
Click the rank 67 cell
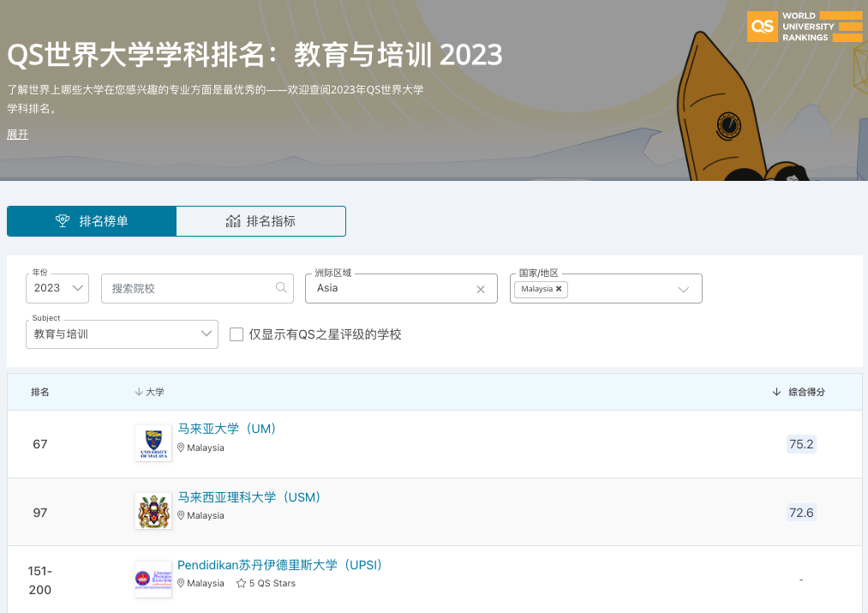[40, 444]
